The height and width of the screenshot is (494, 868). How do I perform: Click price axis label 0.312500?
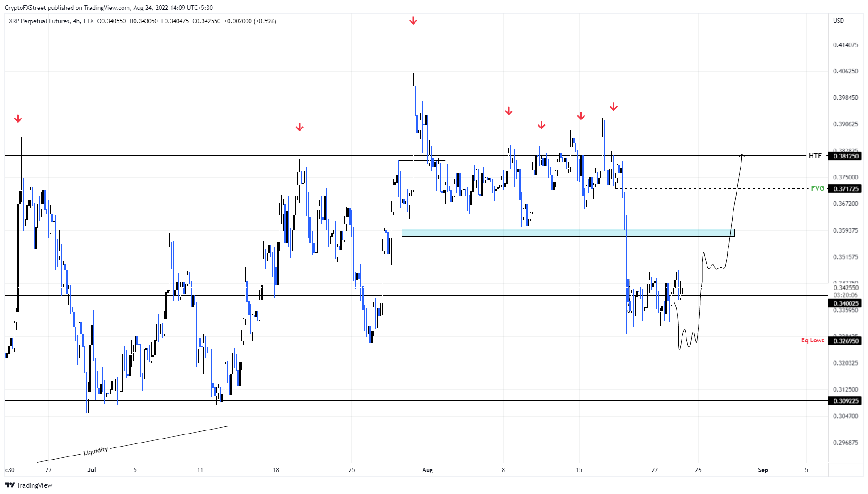pyautogui.click(x=845, y=389)
